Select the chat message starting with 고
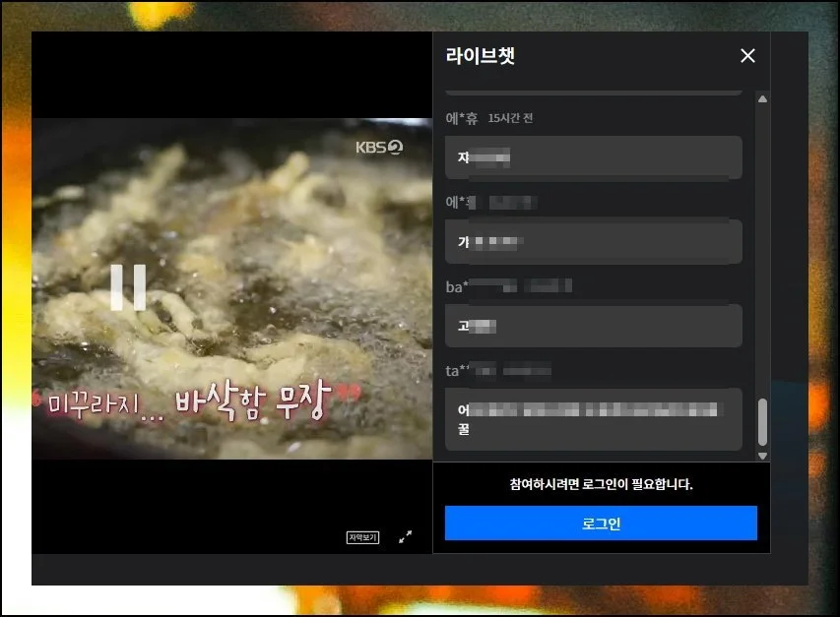Screen dimensions: 840x617 pos(593,326)
